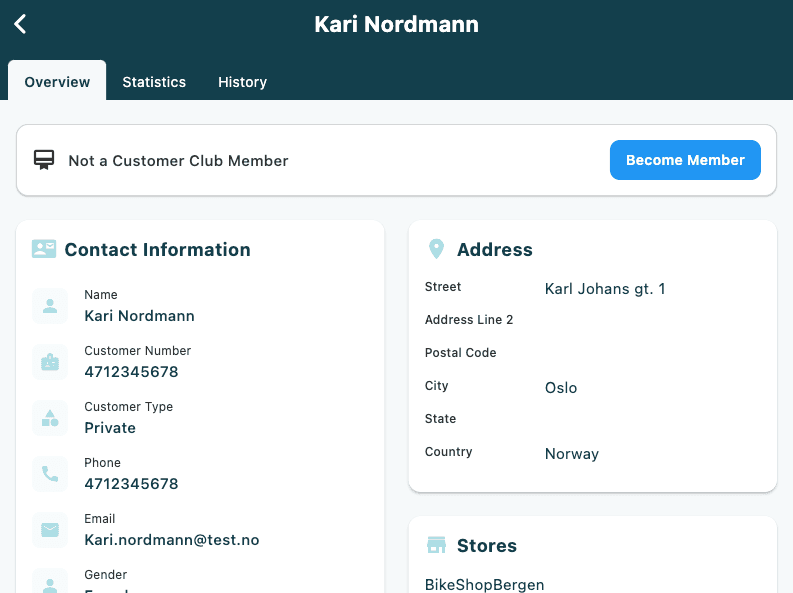The image size is (793, 593).
Task: Click the street value Karl Johans gt. 1
Action: tap(605, 289)
